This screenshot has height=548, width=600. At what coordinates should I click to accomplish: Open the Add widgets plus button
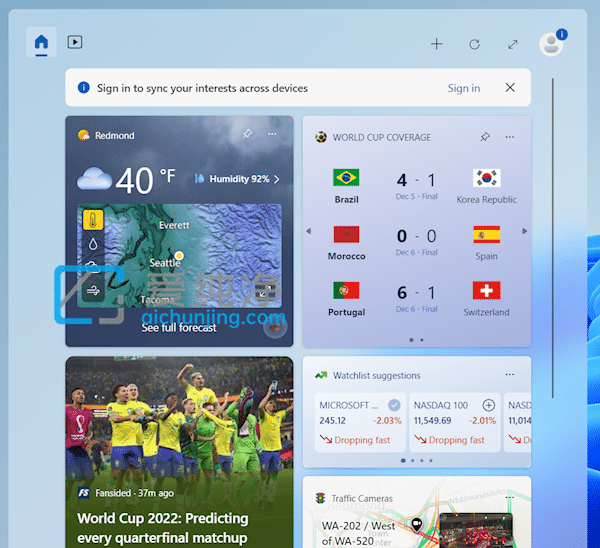pyautogui.click(x=436, y=44)
